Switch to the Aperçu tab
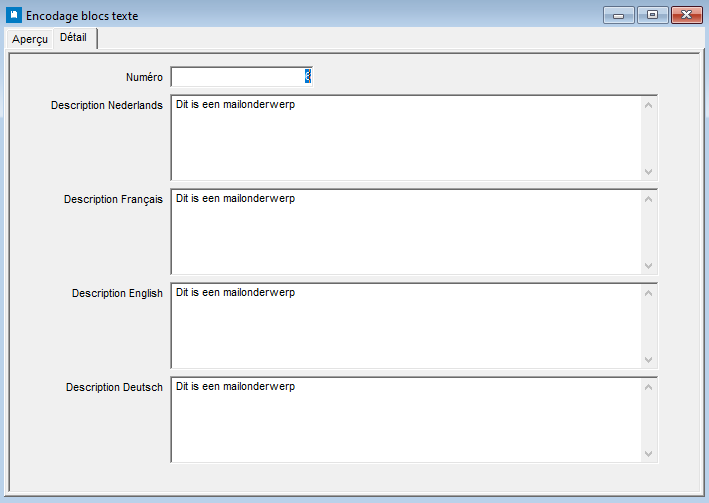Viewport: 709px width, 503px height. [x=29, y=39]
